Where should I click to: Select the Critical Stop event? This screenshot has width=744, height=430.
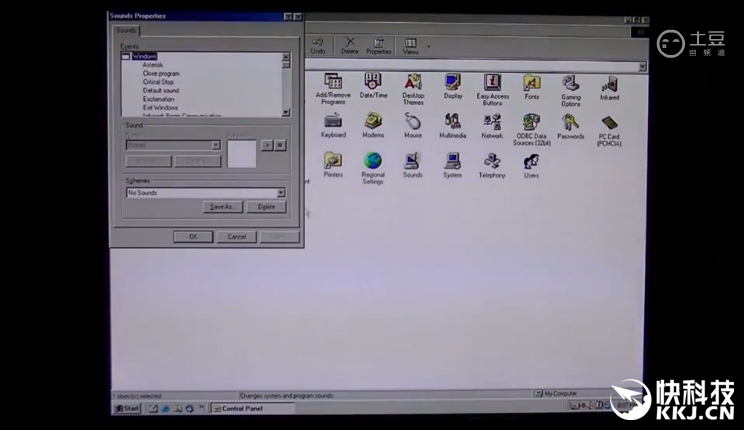point(158,82)
